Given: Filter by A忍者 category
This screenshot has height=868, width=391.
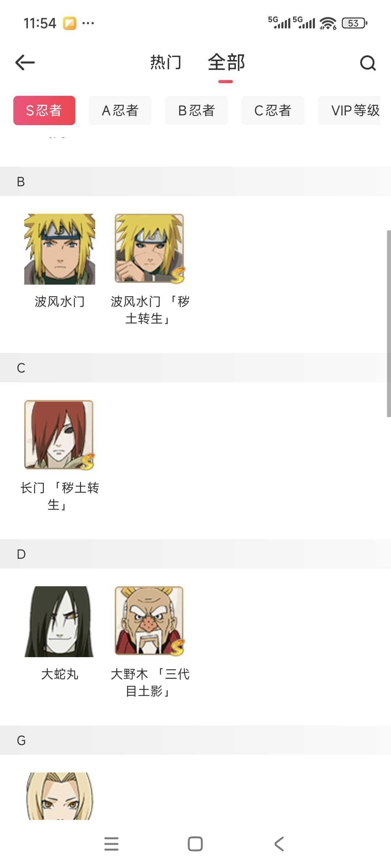Looking at the screenshot, I should (x=120, y=111).
